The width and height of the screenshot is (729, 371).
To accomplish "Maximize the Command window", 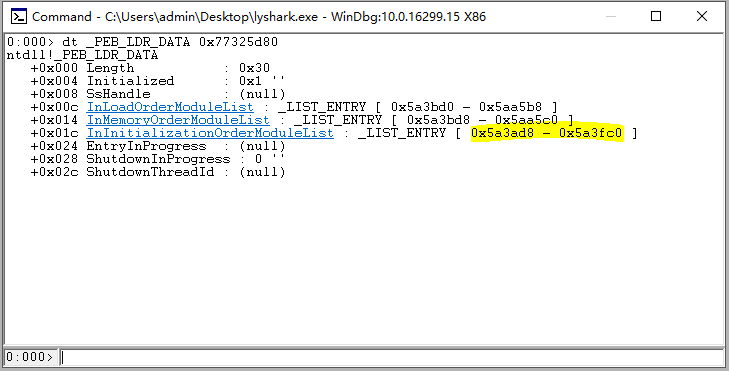I will point(656,17).
